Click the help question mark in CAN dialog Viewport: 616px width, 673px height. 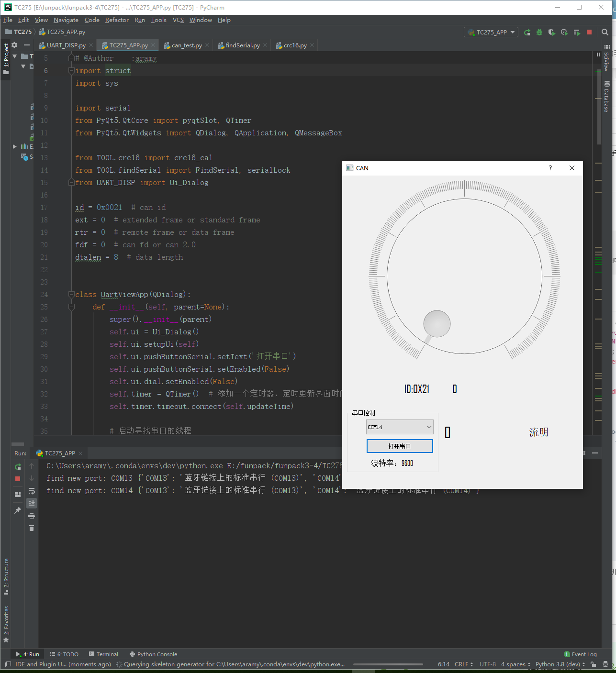tap(550, 168)
